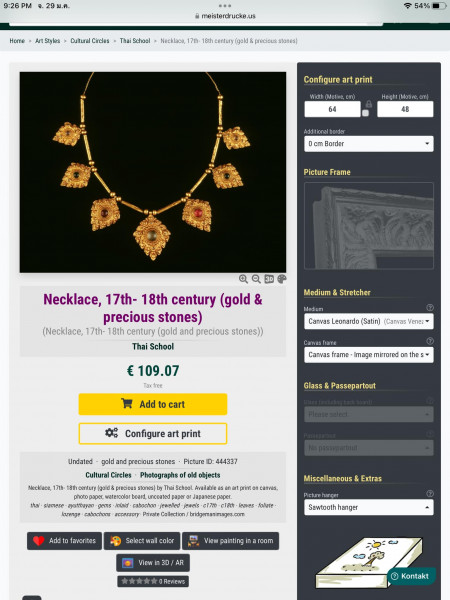
Task: Click the Configure art print button
Action: point(153,434)
